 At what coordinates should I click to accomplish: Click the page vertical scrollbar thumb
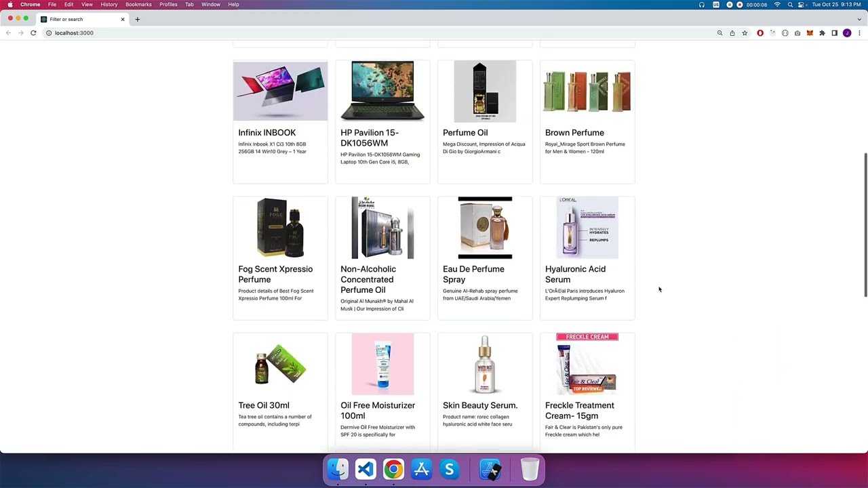coord(865,225)
